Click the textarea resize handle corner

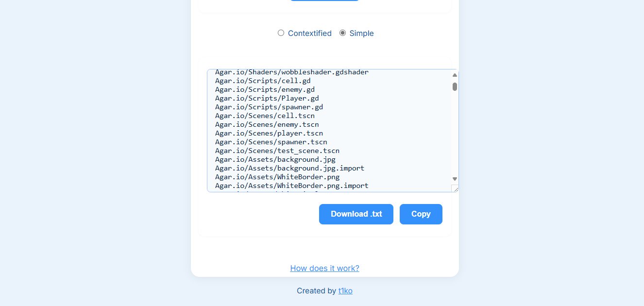tap(455, 188)
